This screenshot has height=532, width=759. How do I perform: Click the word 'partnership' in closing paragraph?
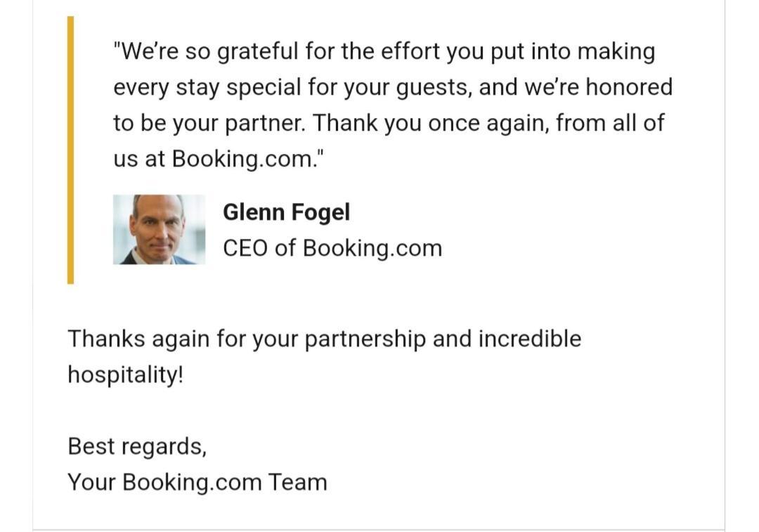[365, 339]
